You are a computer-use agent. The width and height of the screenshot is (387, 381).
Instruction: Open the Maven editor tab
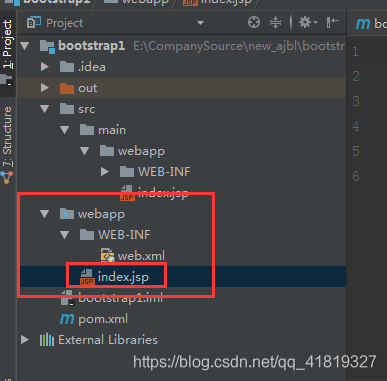pyautogui.click(x=370, y=23)
